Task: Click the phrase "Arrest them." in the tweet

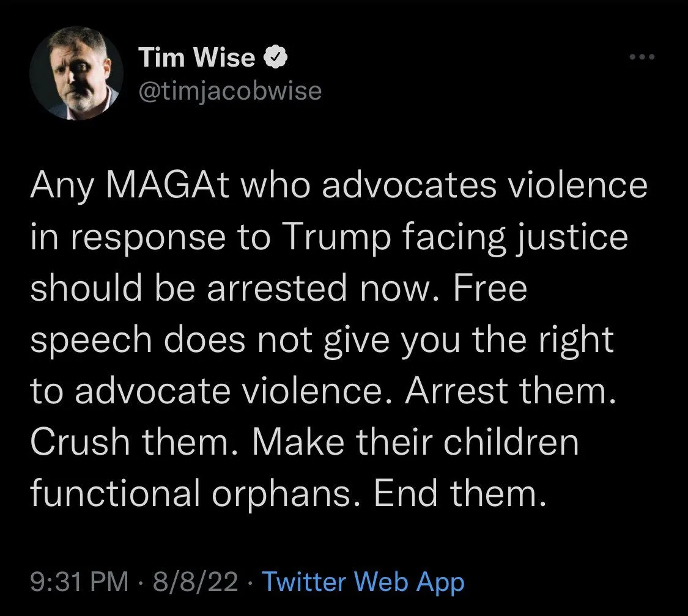Action: [508, 392]
